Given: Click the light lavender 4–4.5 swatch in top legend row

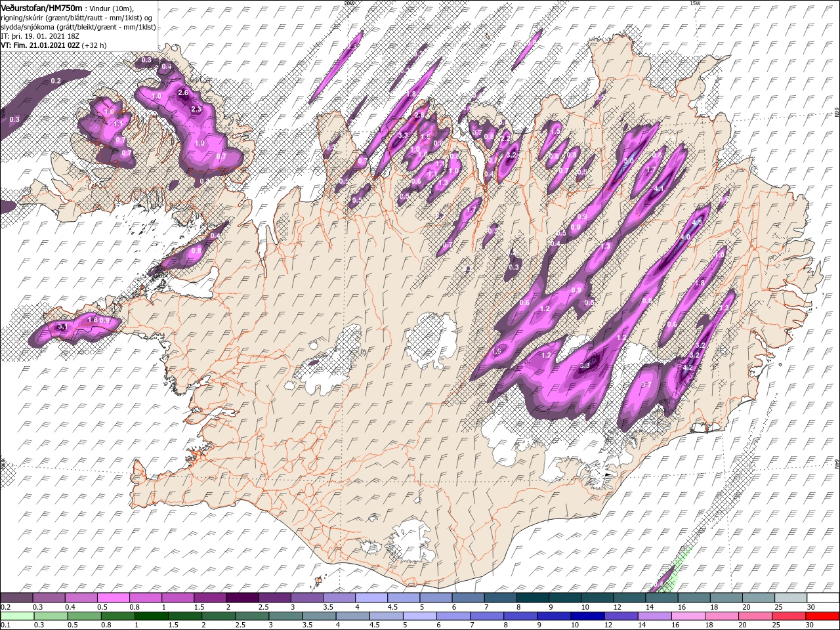Looking at the screenshot, I should [371, 598].
